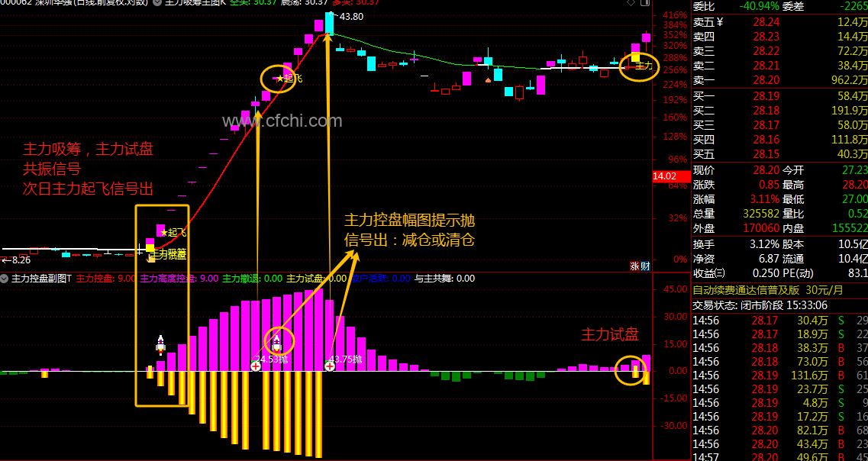Select the 买一 28.19 order row
The image size is (868, 461).
[x=780, y=96]
